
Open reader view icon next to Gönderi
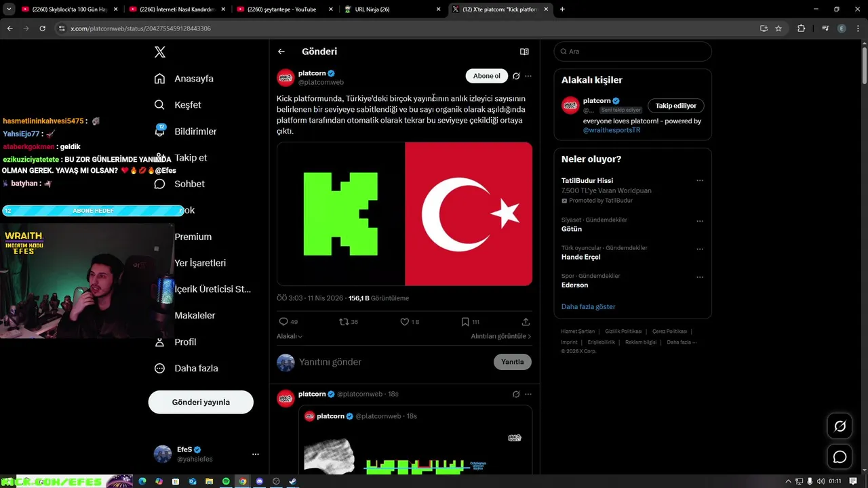coord(524,52)
